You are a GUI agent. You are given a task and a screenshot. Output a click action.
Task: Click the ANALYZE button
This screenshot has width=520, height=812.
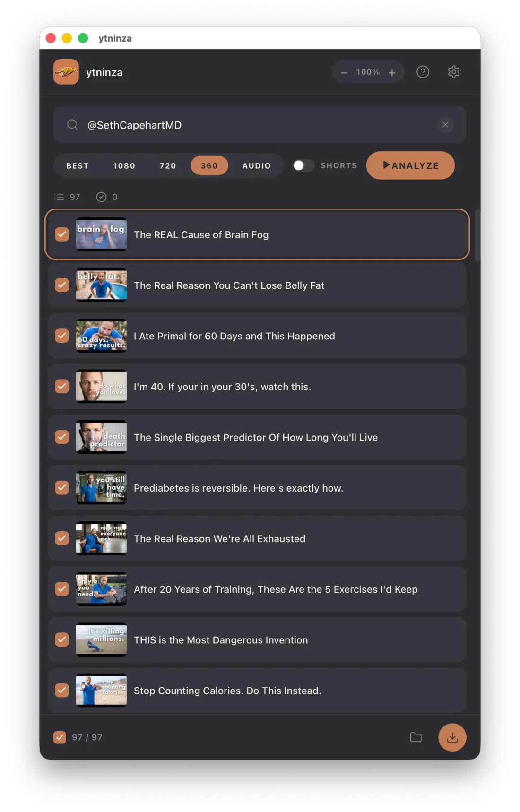(410, 165)
